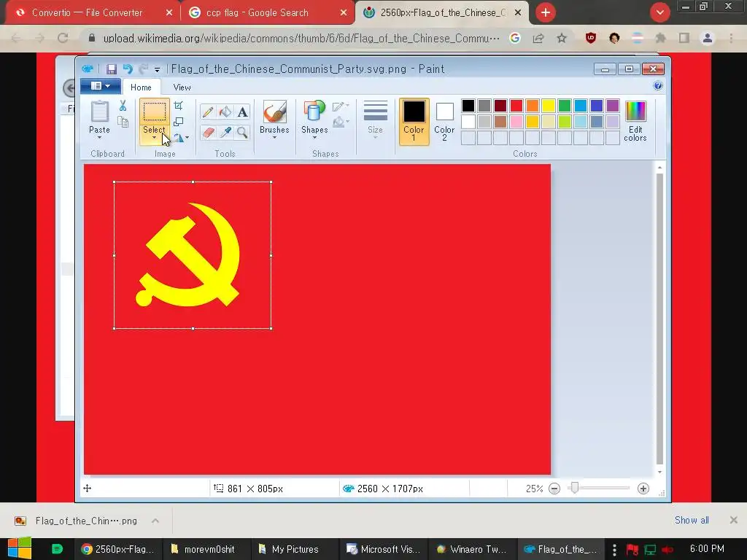
Task: Open a new Chrome tab
Action: [x=546, y=12]
